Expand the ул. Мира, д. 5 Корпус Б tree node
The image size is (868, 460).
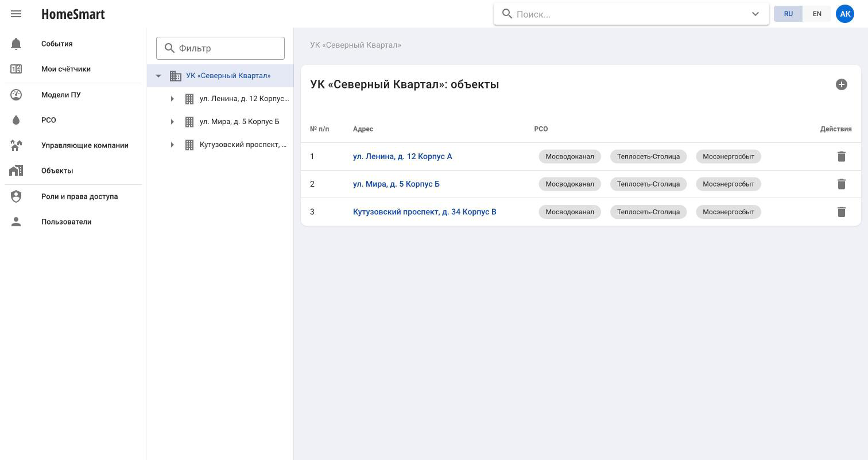[172, 122]
